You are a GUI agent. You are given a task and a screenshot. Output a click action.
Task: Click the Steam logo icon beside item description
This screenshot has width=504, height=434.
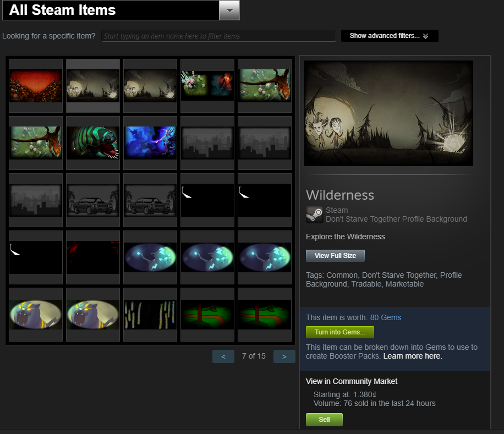(x=314, y=215)
